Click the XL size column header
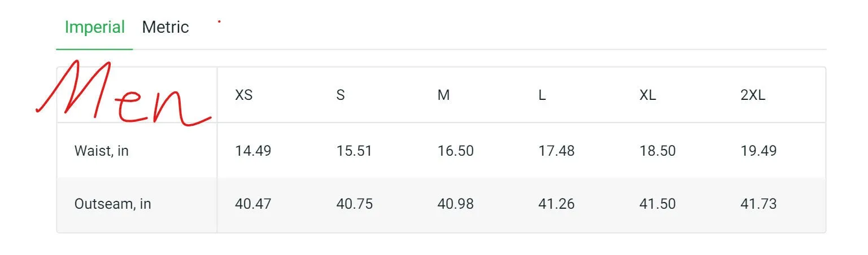This screenshot has height=255, width=868. tap(648, 95)
